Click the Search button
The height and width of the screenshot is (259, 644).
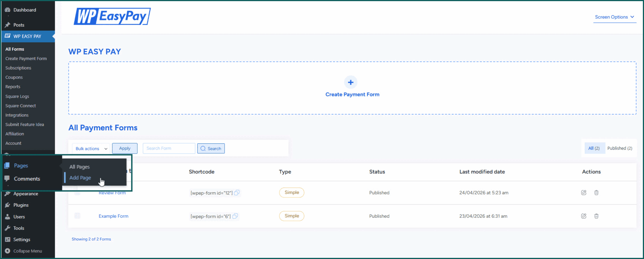211,149
